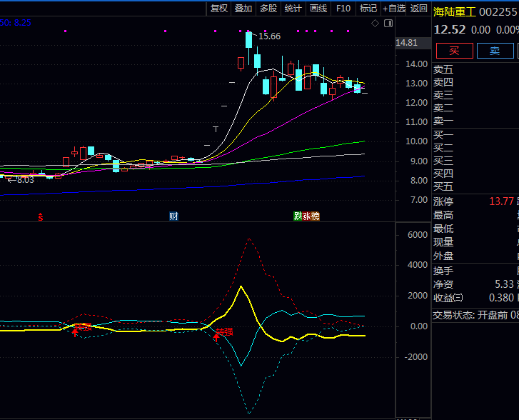Click the blue '财' finance marker icon

[173, 216]
